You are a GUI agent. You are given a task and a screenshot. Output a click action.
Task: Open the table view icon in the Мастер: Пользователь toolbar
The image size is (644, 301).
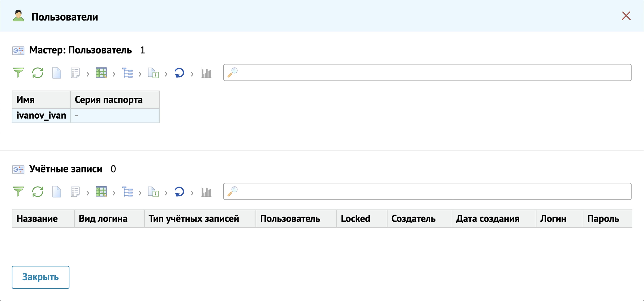[x=101, y=73]
